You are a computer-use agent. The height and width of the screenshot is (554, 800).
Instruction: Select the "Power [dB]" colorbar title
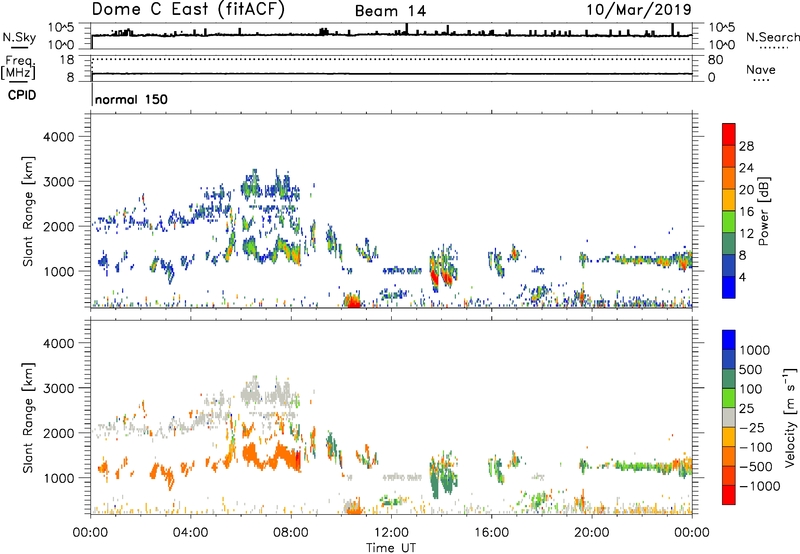pos(763,211)
